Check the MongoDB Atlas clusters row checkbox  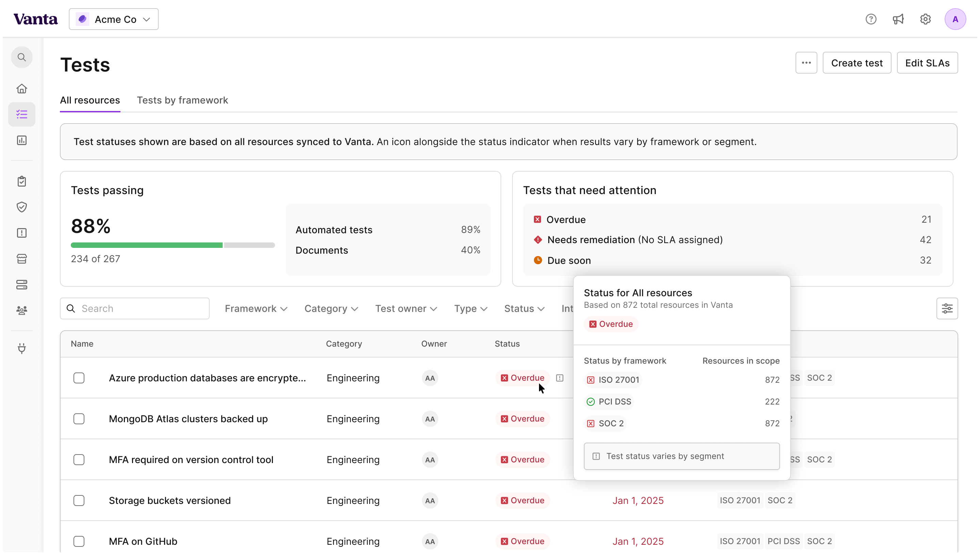click(x=79, y=419)
